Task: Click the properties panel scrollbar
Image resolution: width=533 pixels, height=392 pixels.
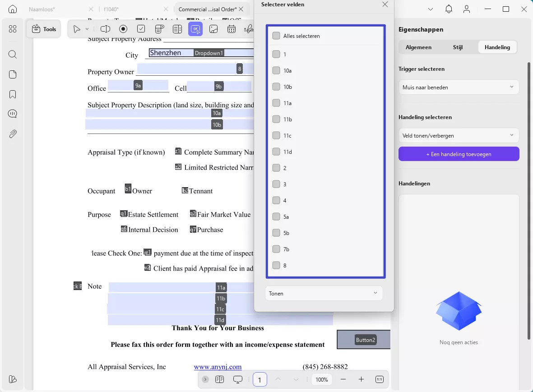Action: (x=528, y=200)
